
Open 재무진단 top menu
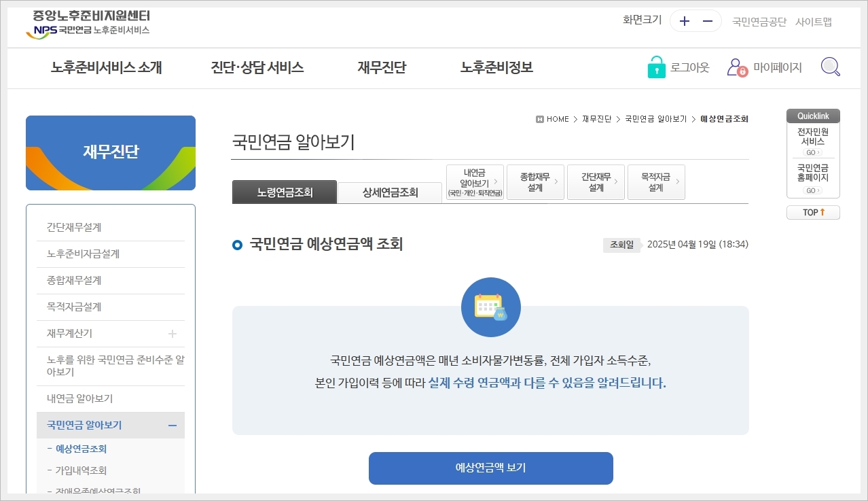pyautogui.click(x=382, y=67)
